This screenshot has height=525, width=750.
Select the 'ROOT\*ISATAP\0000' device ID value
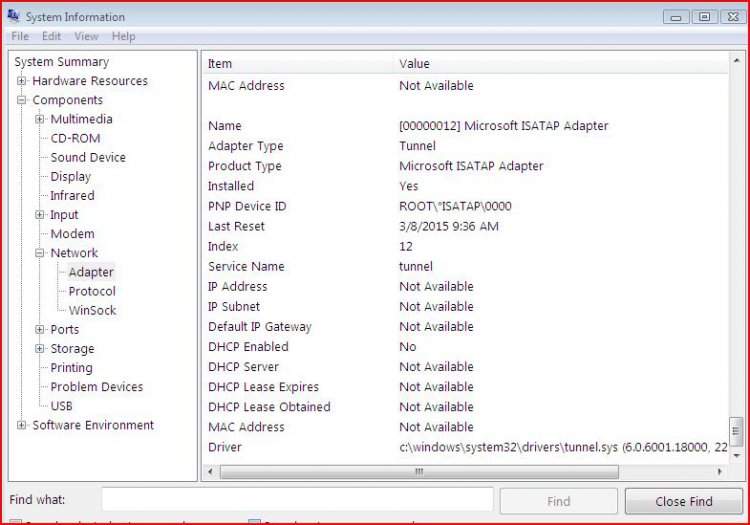click(455, 206)
